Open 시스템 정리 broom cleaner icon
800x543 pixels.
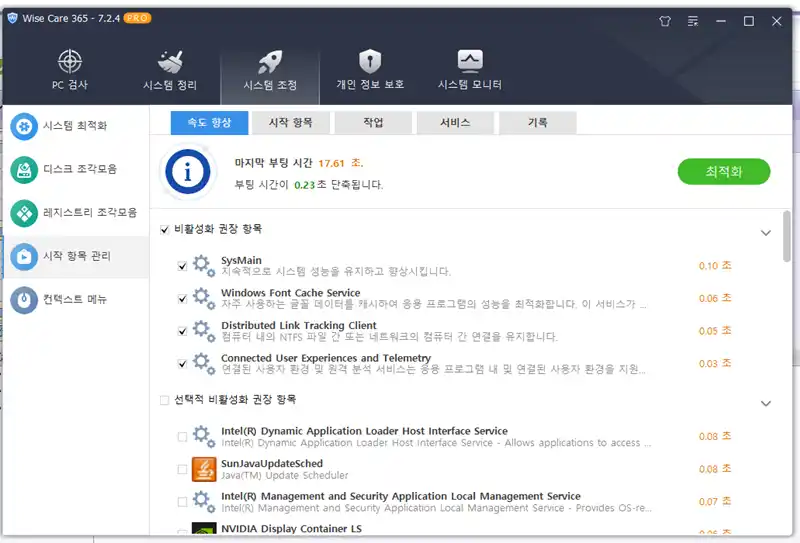(x=170, y=62)
